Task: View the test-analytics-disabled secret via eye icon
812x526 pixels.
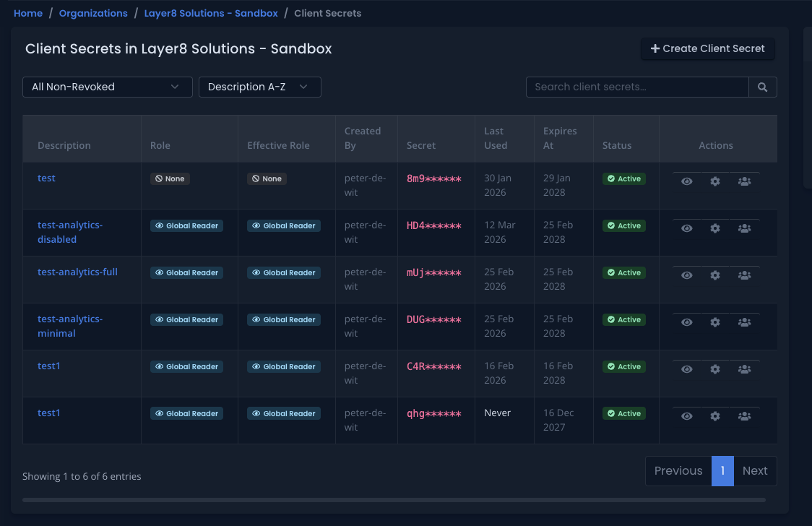Action: coord(687,228)
